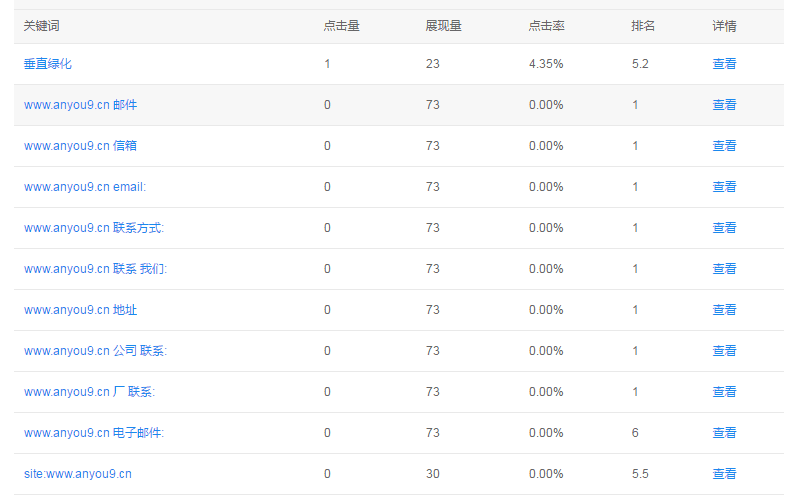Viewport: 808px width, 502px height.
Task: Click the 展现量 column header
Action: tap(443, 26)
